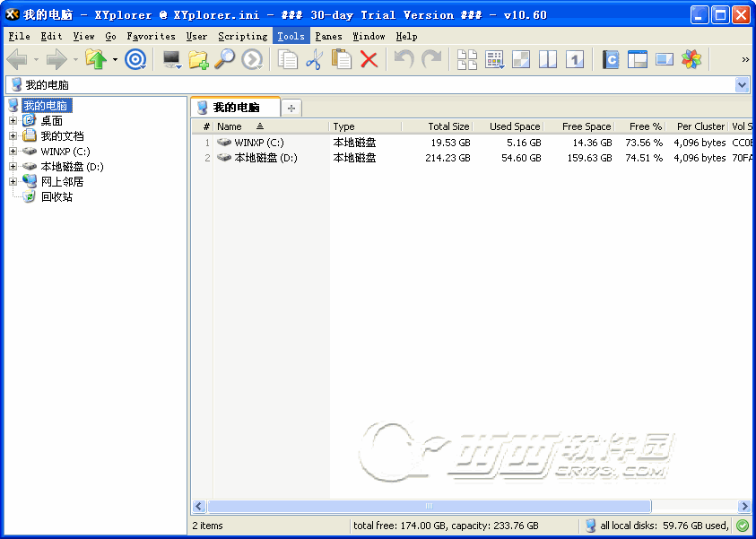Click the green check status bar icon
Screen dimensions: 756x539
pos(743,526)
